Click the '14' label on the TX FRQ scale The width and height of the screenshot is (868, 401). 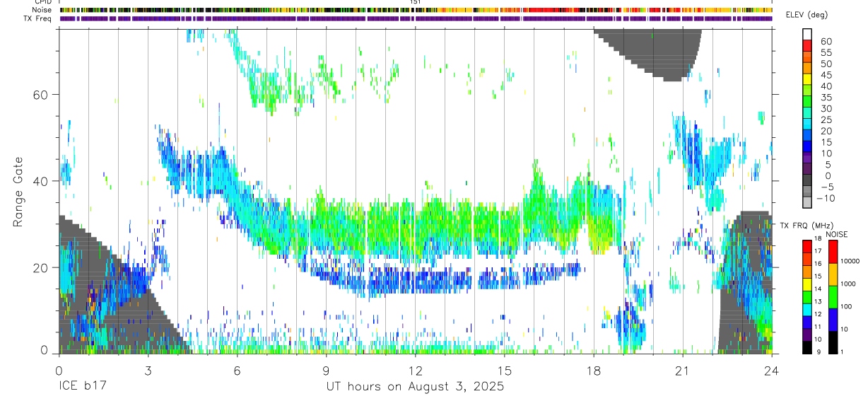tap(819, 289)
